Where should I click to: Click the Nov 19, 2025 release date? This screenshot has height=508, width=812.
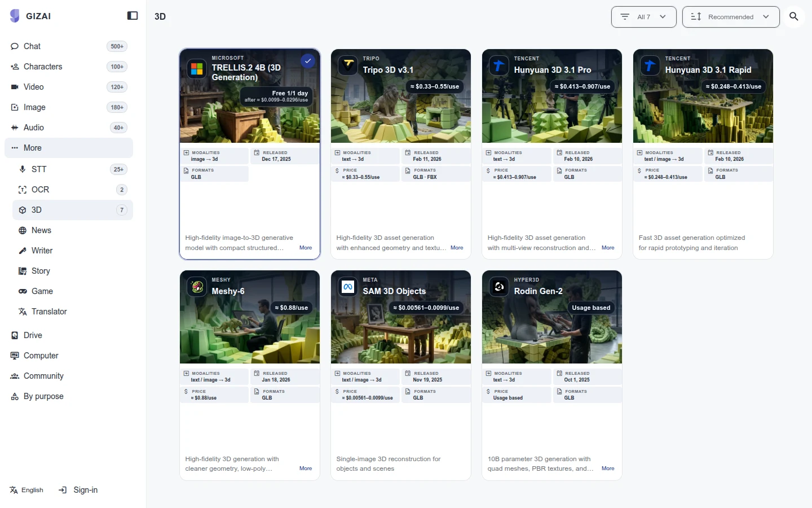pyautogui.click(x=427, y=380)
